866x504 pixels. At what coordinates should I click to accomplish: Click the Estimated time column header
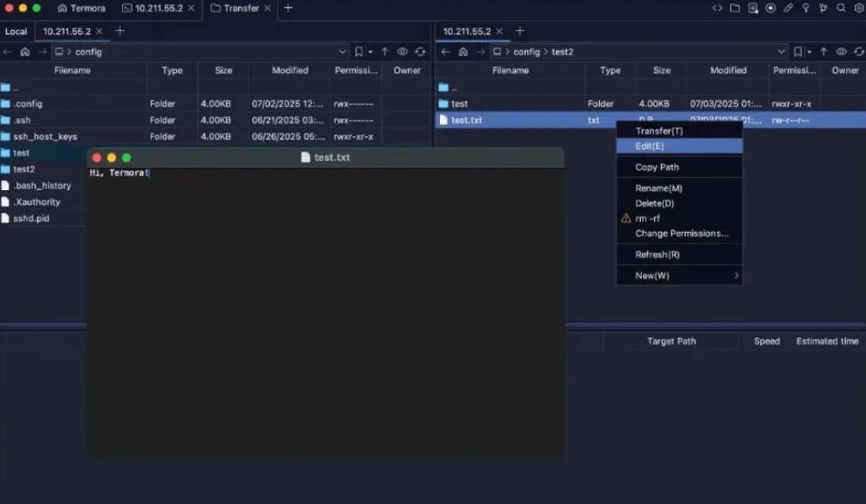click(x=827, y=341)
